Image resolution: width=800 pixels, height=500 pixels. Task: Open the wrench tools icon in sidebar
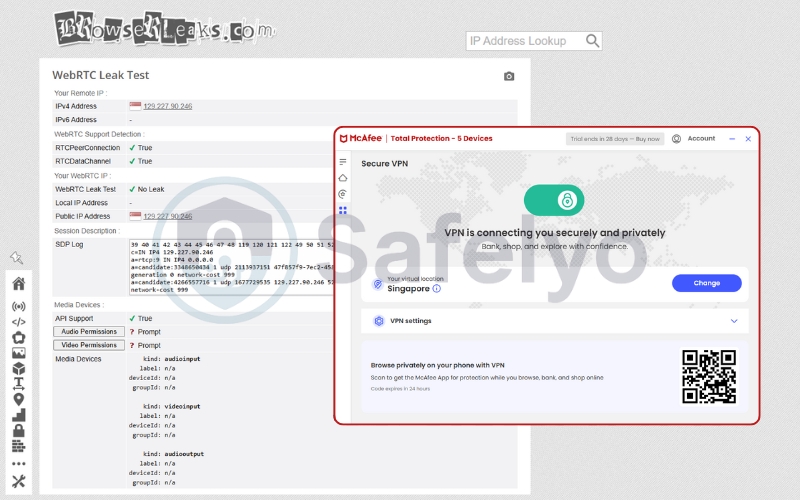pyautogui.click(x=19, y=481)
